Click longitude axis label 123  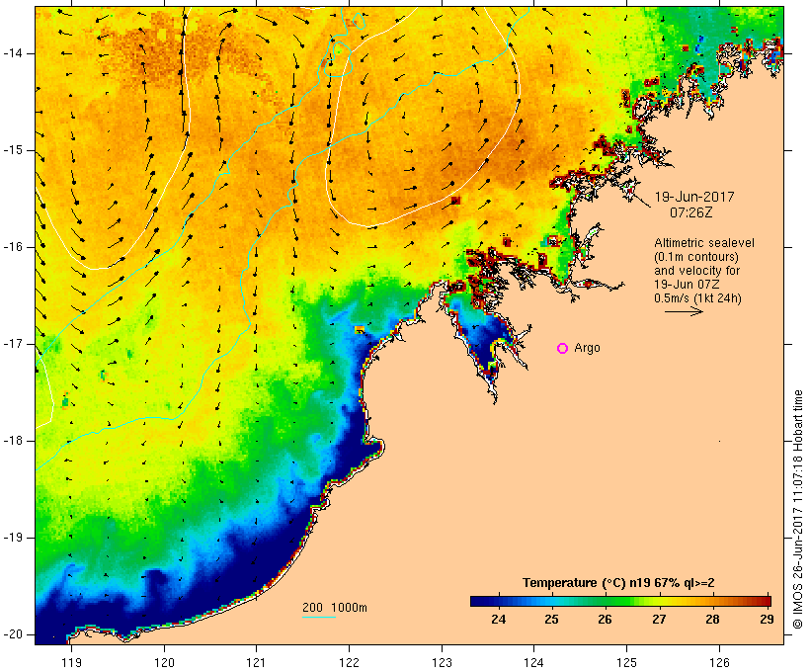442,662
